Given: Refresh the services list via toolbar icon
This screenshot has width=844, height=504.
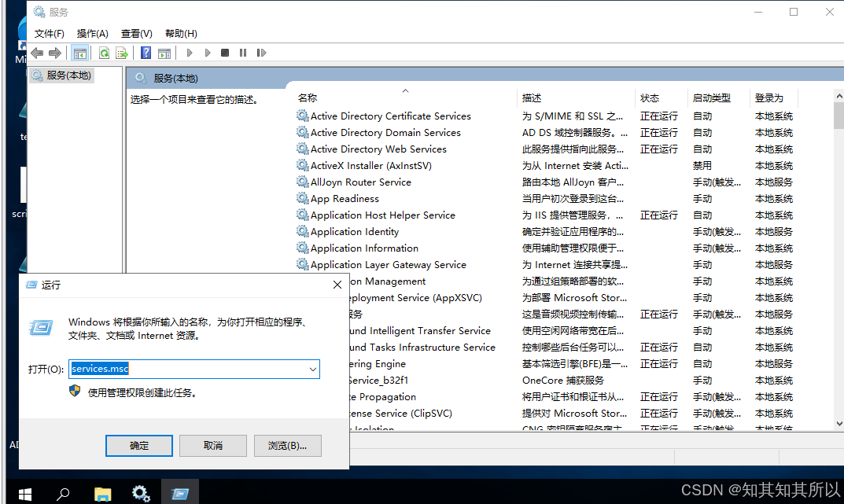Looking at the screenshot, I should [104, 53].
